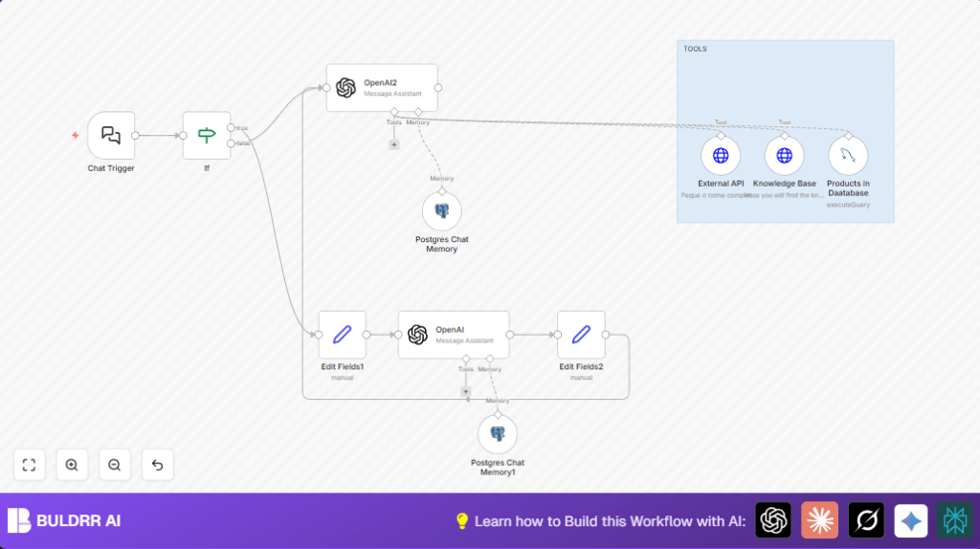Click the If node false output
The height and width of the screenshot is (549, 980).
pyautogui.click(x=232, y=143)
